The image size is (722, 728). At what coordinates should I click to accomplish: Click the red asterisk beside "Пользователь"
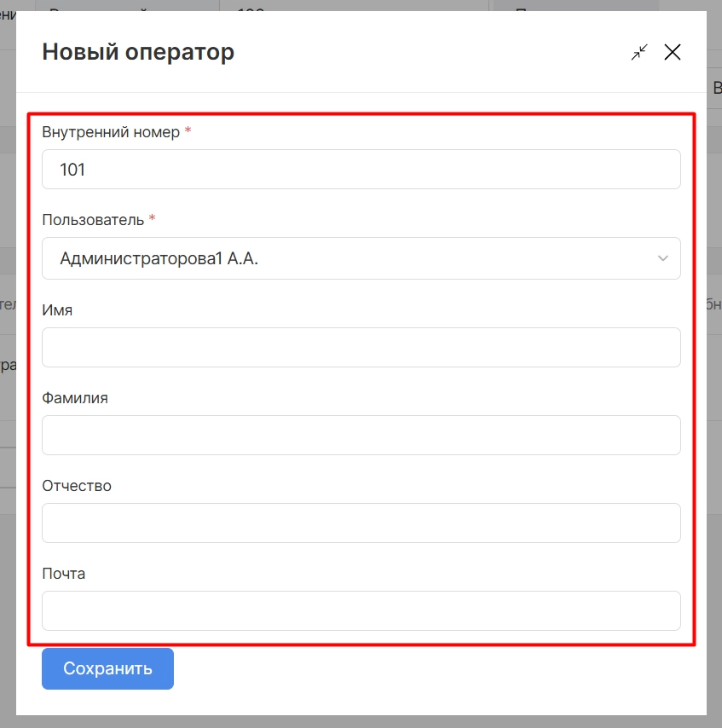coord(152,219)
